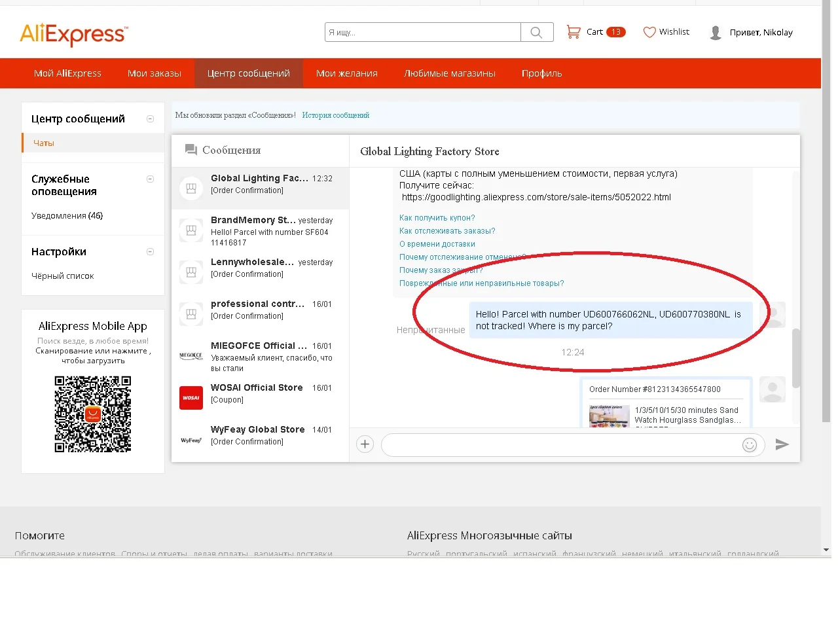Click the Global Lighting Factory Store chat title

[429, 152]
